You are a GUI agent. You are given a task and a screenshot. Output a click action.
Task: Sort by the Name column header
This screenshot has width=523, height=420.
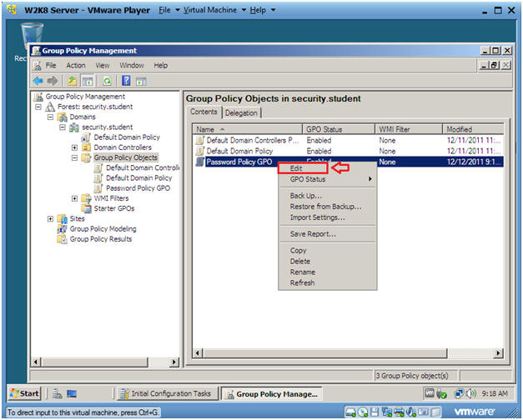click(247, 129)
